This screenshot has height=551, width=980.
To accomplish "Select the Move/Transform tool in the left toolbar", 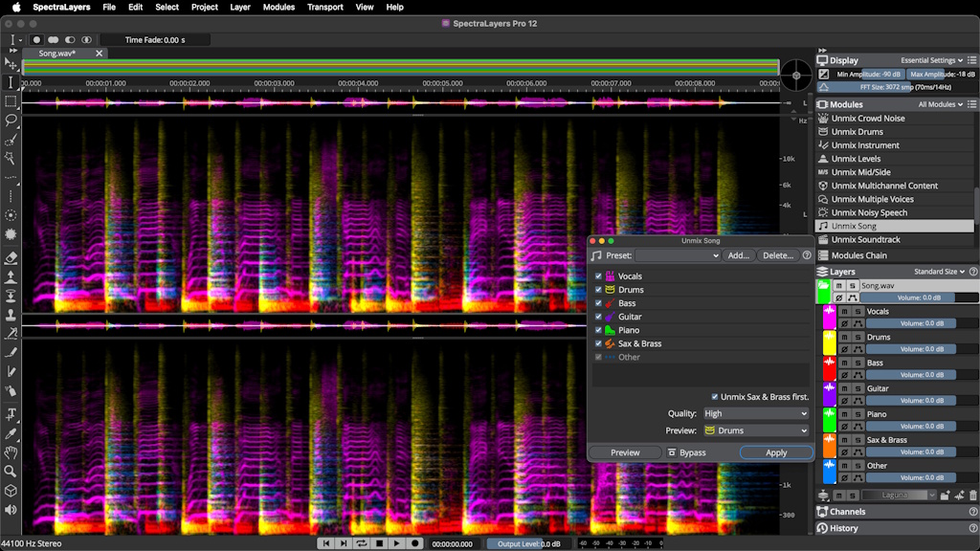I will 11,63.
